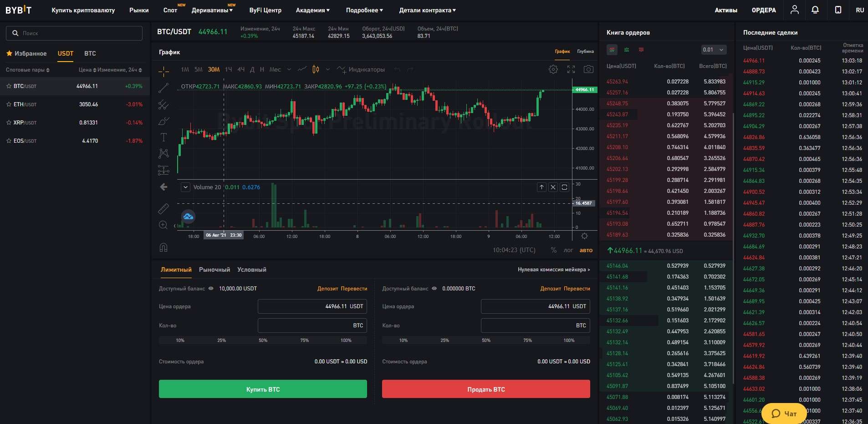Set sell amount slider to 25%
This screenshot has width=868, height=424.
445,340
